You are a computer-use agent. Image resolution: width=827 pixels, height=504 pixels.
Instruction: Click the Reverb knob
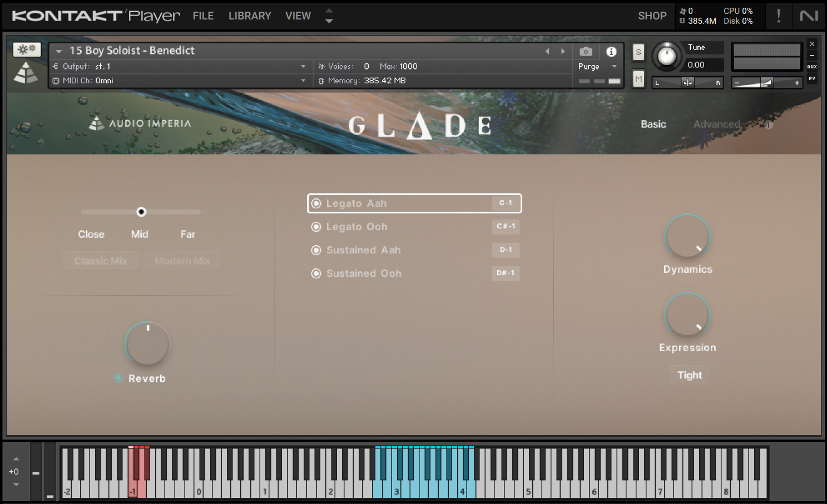tap(147, 343)
